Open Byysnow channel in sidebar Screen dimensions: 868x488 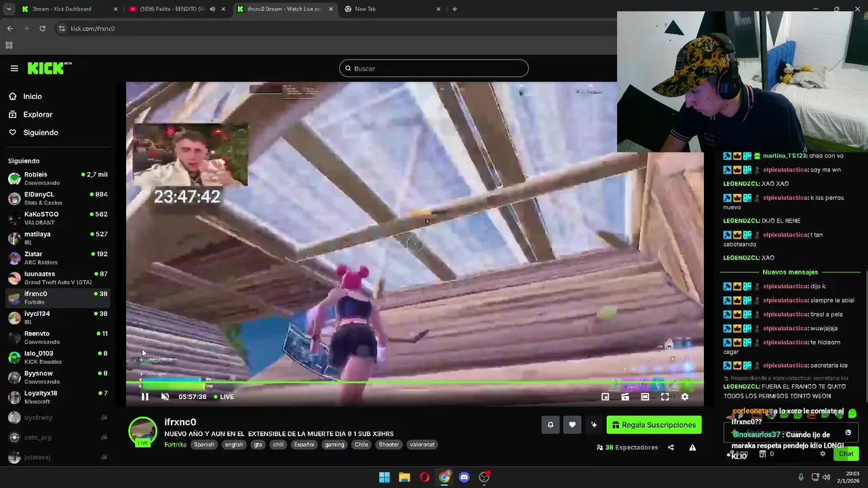coord(58,377)
